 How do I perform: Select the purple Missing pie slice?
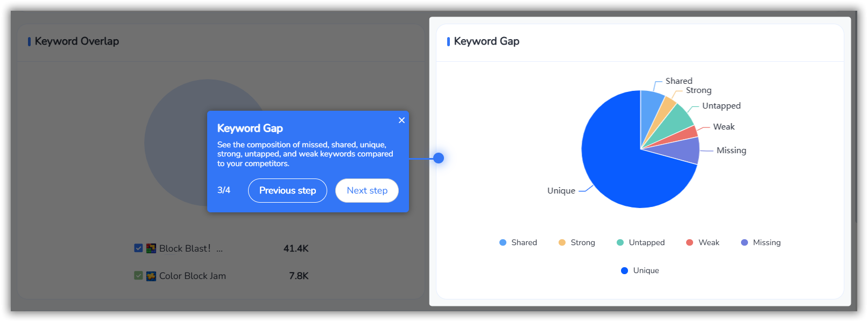point(686,150)
